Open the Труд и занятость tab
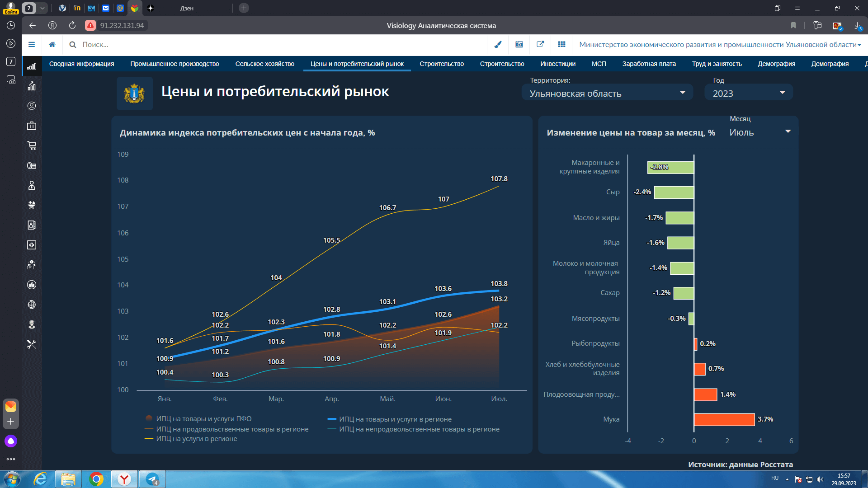Viewport: 868px width, 488px height. [x=717, y=64]
